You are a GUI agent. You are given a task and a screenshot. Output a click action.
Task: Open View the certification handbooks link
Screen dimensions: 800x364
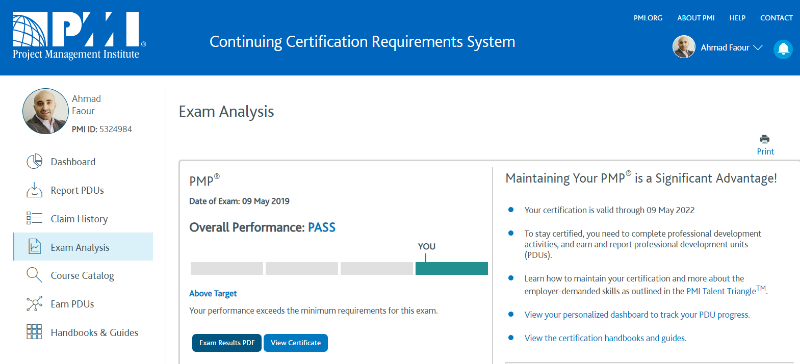[605, 338]
